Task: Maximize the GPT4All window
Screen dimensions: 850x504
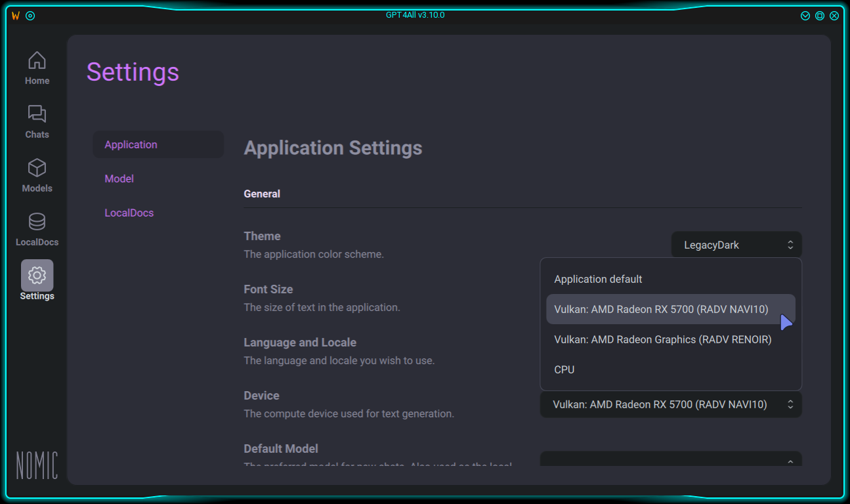Action: point(820,16)
